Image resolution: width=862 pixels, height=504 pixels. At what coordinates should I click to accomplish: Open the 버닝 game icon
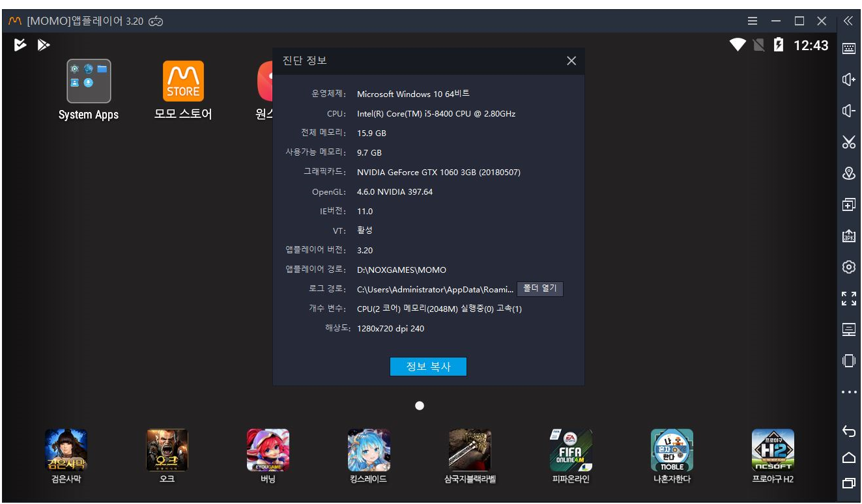268,450
